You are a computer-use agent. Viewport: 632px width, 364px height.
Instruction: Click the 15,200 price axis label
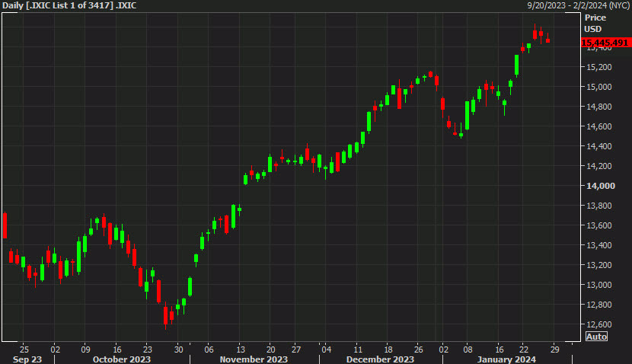pyautogui.click(x=599, y=67)
